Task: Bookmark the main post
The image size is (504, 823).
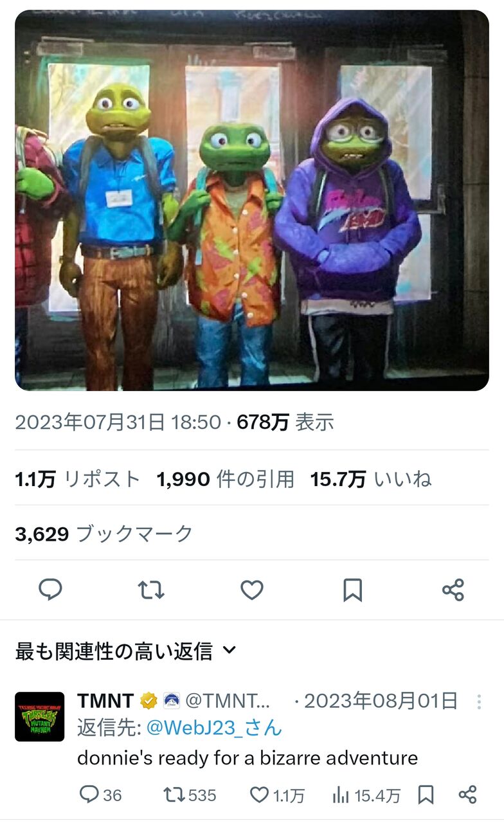Action: pos(352,590)
